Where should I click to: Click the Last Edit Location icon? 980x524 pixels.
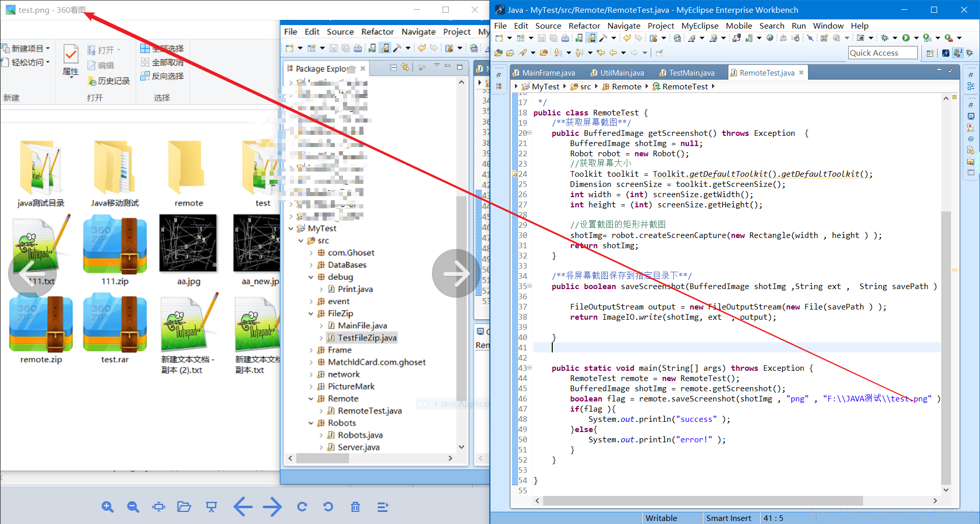tap(601, 53)
